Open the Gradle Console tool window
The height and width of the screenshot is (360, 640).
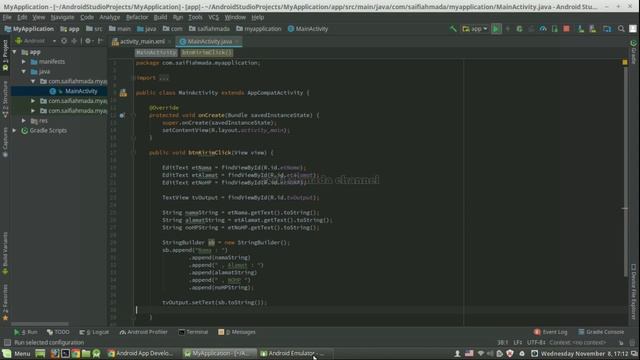[601, 332]
